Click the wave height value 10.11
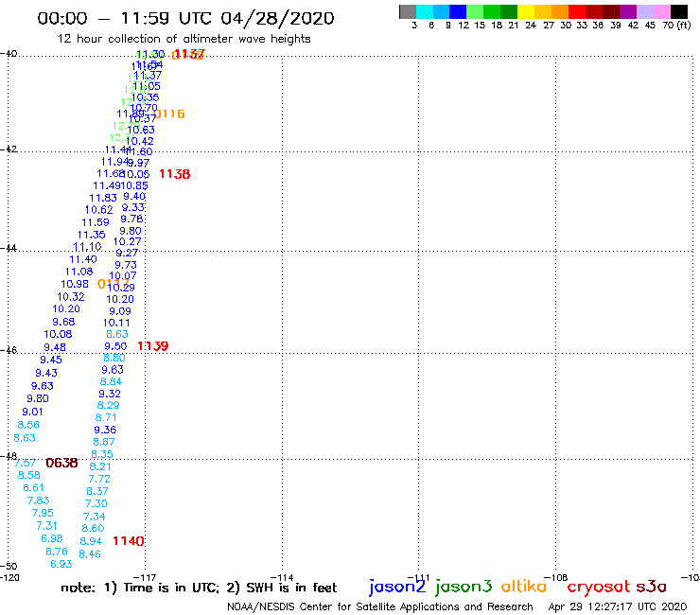The image size is (700, 615). (116, 323)
